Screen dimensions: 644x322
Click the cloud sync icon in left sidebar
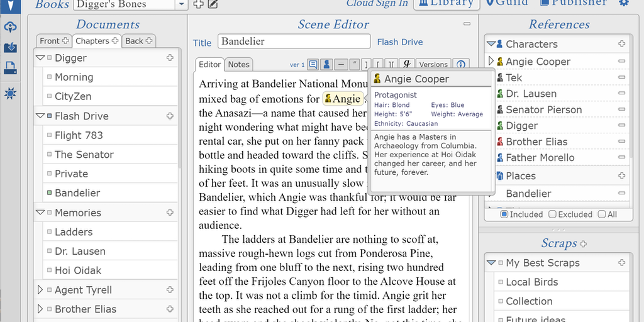[x=10, y=27]
